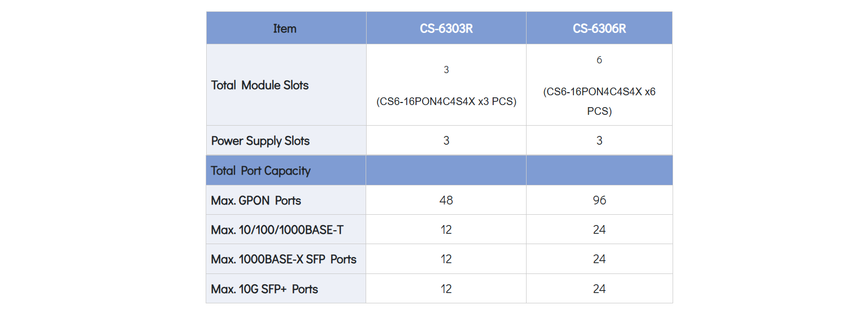This screenshot has height=309, width=868.
Task: Click the 96 GPON ports value
Action: 599,200
